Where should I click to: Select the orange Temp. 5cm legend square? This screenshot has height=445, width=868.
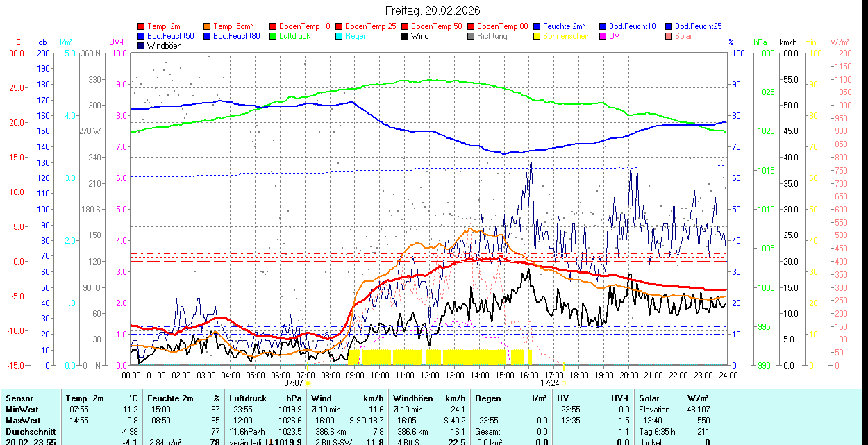click(x=207, y=26)
